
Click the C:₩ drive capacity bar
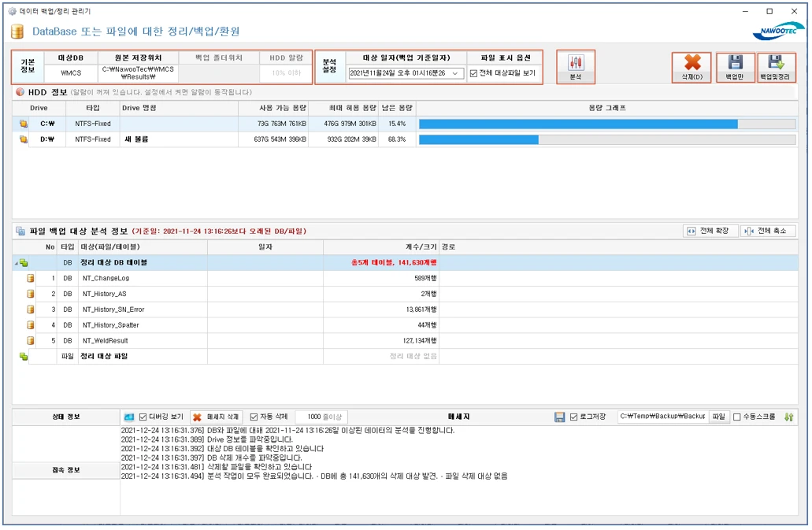pos(607,124)
